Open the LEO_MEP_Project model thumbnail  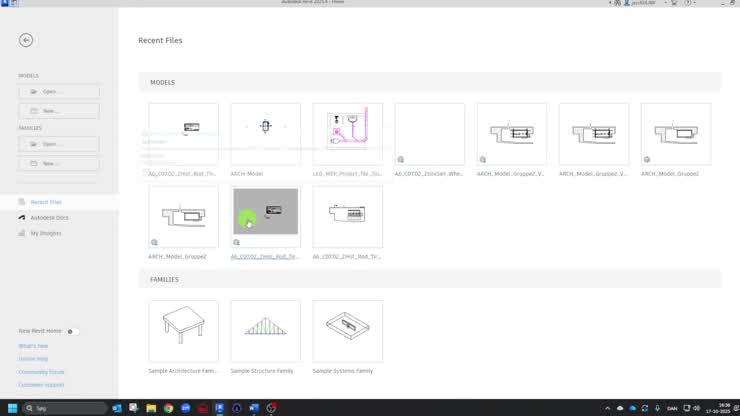(348, 134)
